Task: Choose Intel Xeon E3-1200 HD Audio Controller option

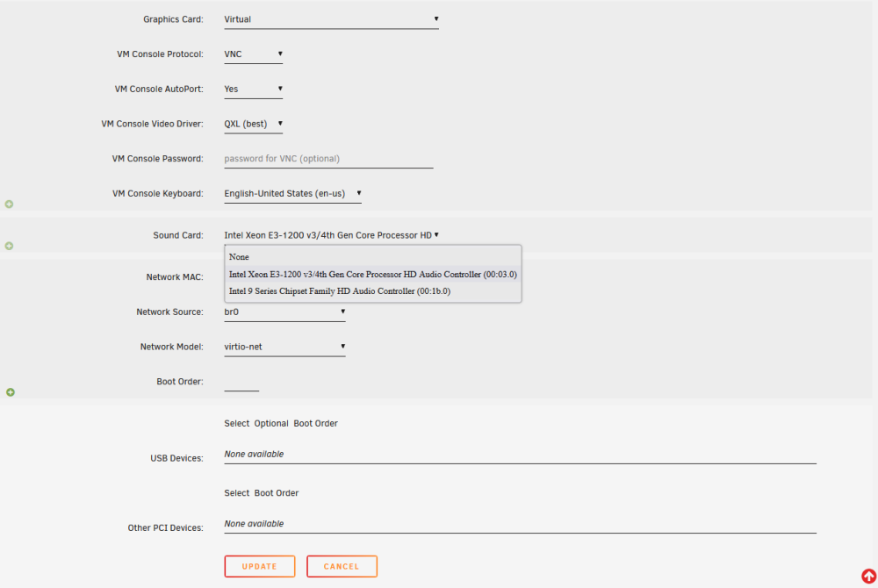Action: [372, 274]
